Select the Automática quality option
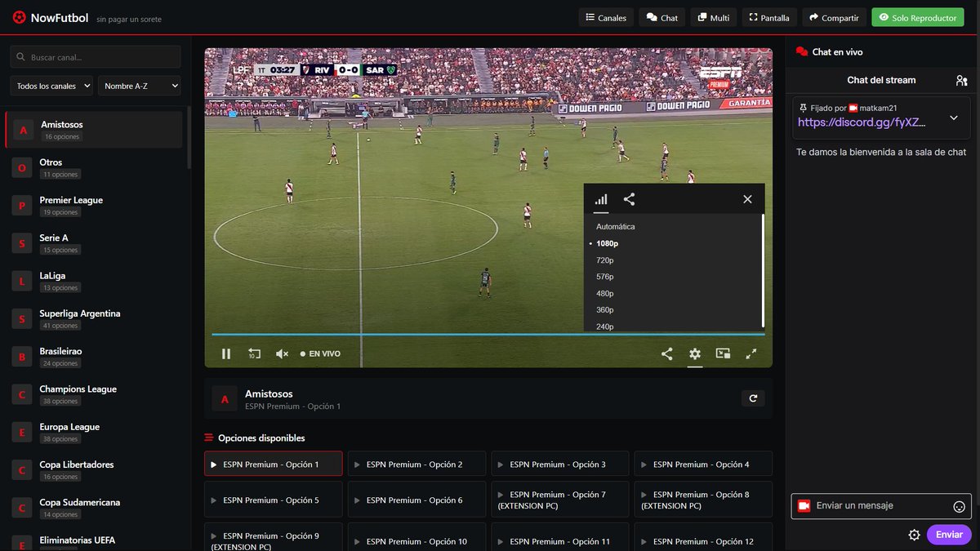Screen dimensions: 980x551 click(x=614, y=226)
